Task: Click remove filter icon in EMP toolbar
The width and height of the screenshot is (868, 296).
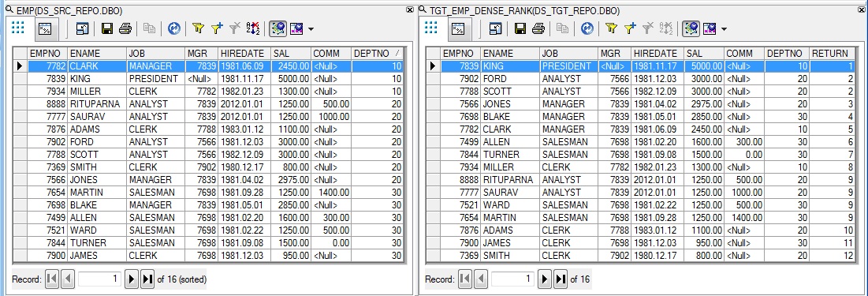Action: (x=235, y=29)
